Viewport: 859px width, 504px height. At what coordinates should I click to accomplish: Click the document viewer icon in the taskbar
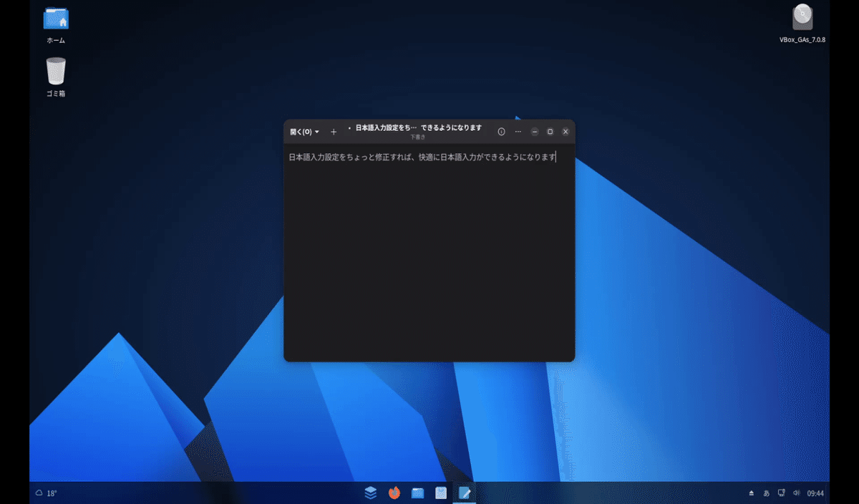tap(441, 493)
